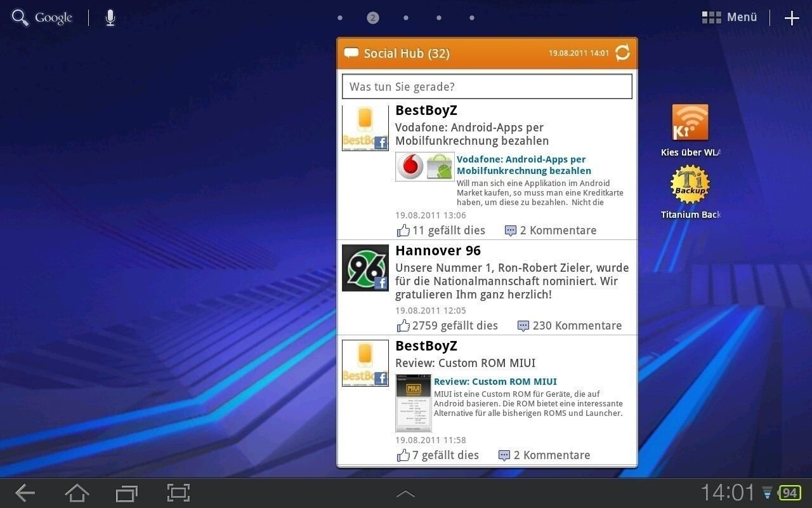Viewport: 812px width, 508px height.
Task: Jump to the fourth home screen page dot
Action: coord(439,18)
